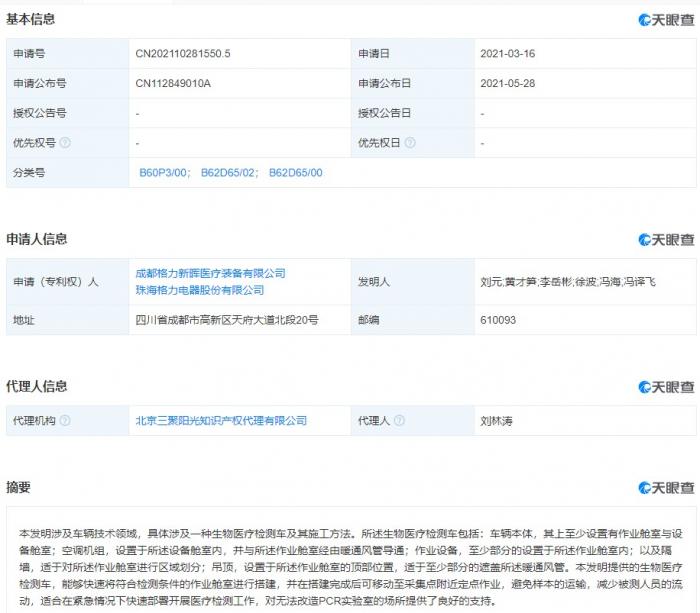
Task: Open applicant 成都格力新晖医疗装备有限公司
Action: point(211,273)
